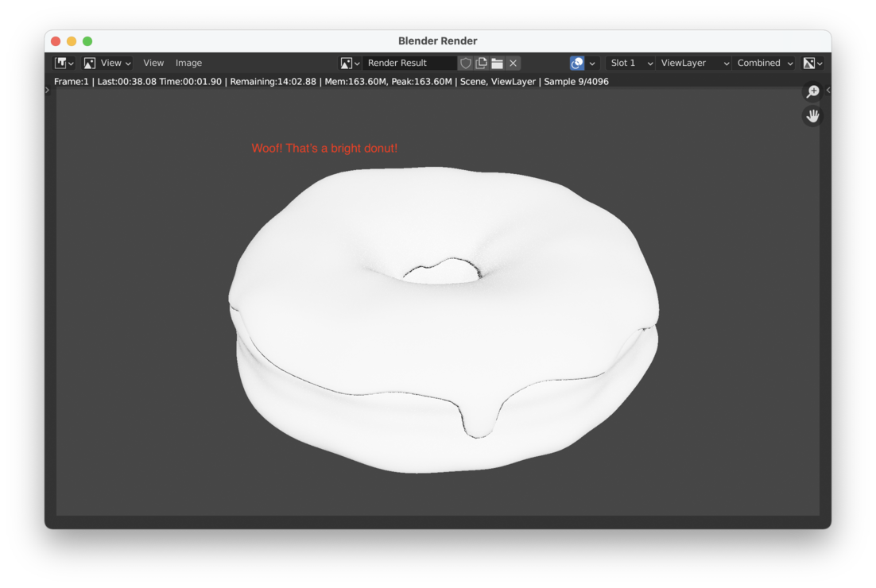The image size is (876, 588).
Task: Select the Pan hand icon in the viewport
Action: (x=812, y=116)
